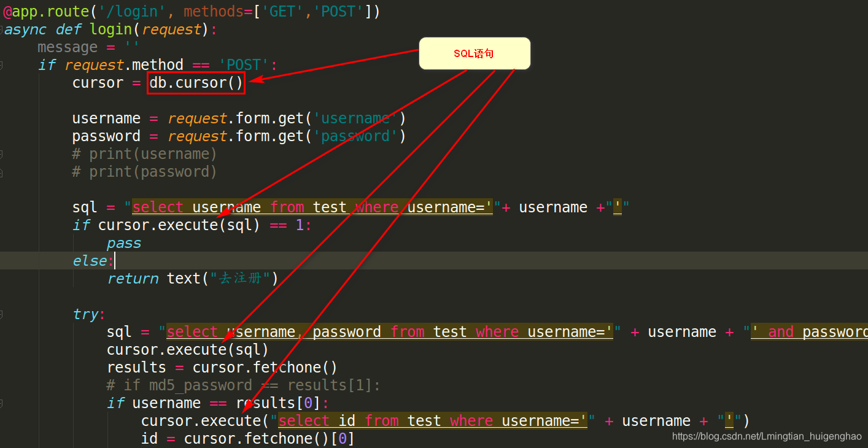Click the 'password' string in form.get
This screenshot has width=868, height=448.
coord(355,136)
